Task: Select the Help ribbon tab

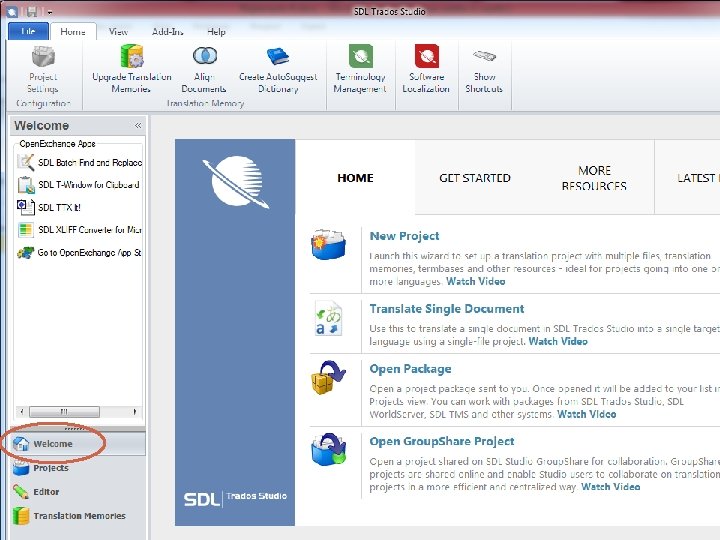Action: click(x=216, y=32)
